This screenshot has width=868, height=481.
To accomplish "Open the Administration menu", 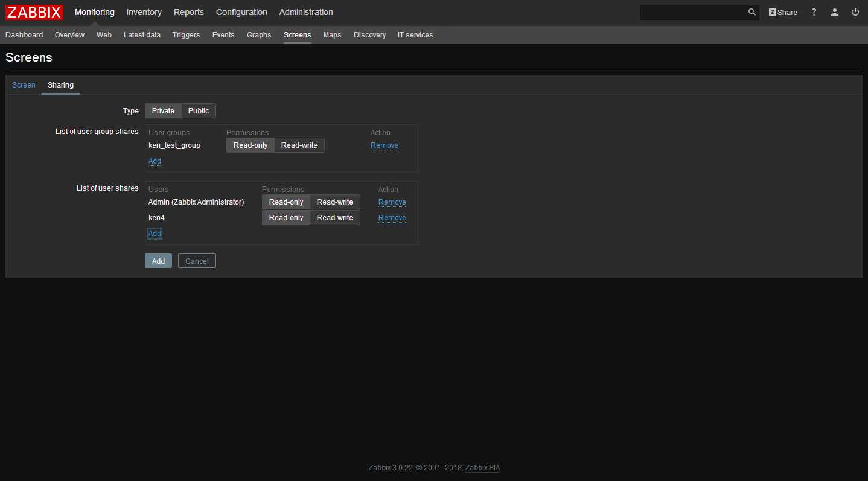I will (x=306, y=12).
